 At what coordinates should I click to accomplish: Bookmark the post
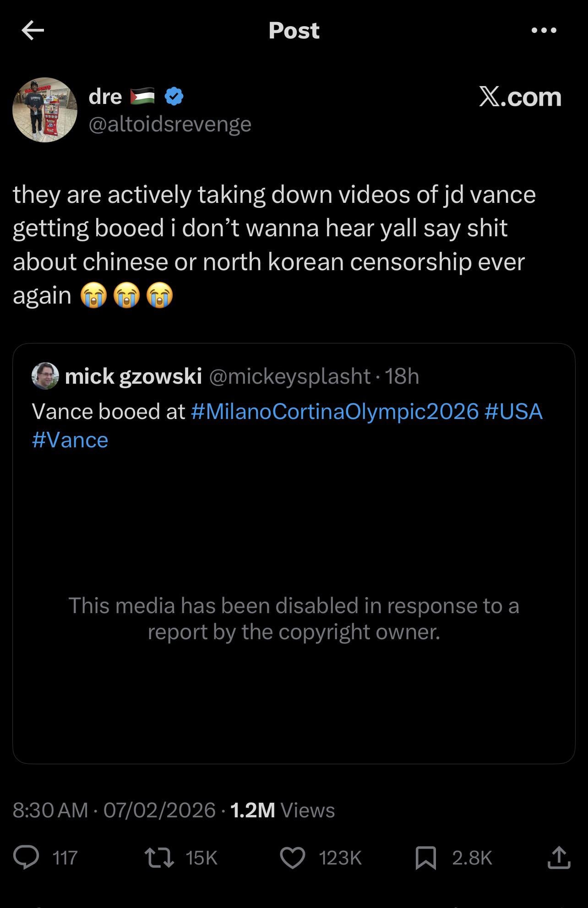point(425,857)
